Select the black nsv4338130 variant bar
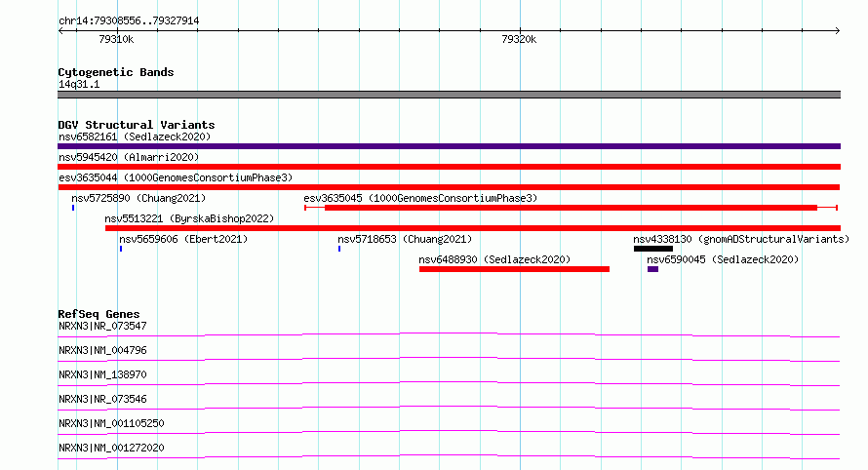 click(x=653, y=249)
